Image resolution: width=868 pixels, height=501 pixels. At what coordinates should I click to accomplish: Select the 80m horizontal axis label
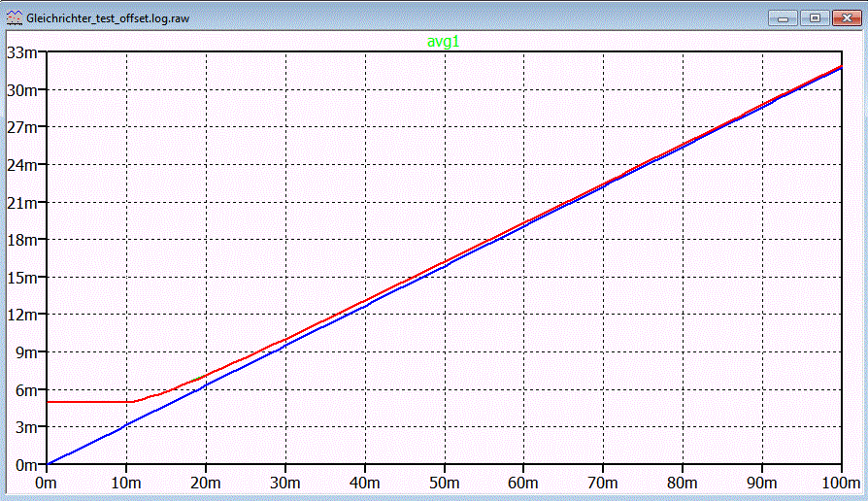click(683, 484)
